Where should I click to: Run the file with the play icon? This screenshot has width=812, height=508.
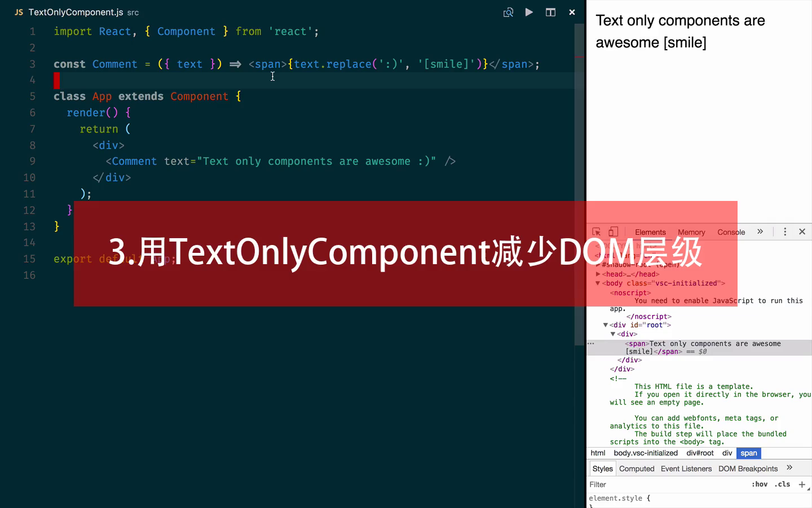[529, 12]
